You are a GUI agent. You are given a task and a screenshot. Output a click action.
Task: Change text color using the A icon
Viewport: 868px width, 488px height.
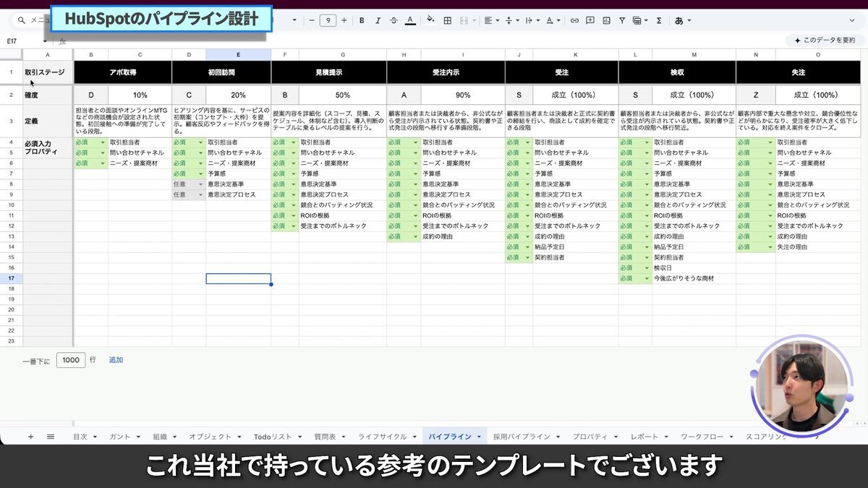point(410,20)
